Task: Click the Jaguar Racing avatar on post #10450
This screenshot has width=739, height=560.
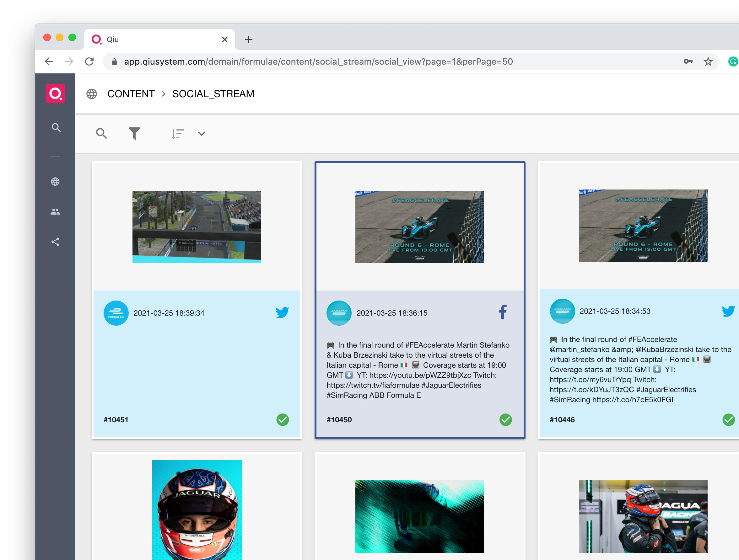Action: pos(339,313)
